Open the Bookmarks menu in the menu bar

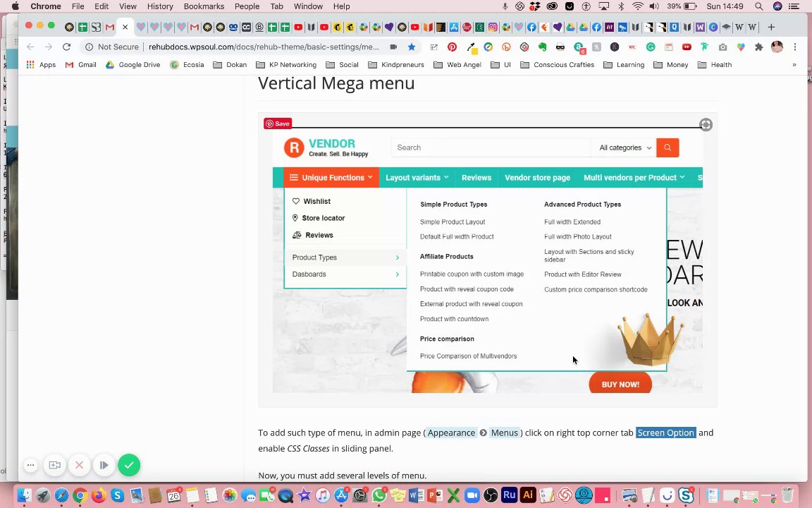click(204, 6)
